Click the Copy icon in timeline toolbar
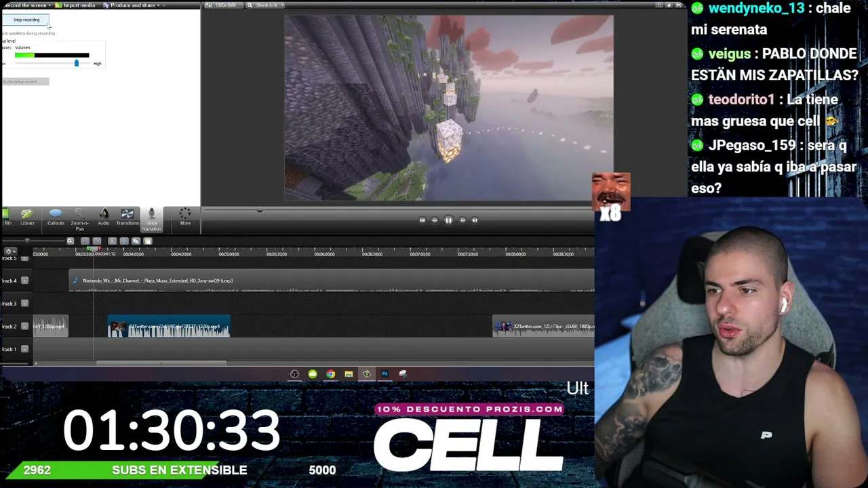This screenshot has height=488, width=868. coord(136,241)
